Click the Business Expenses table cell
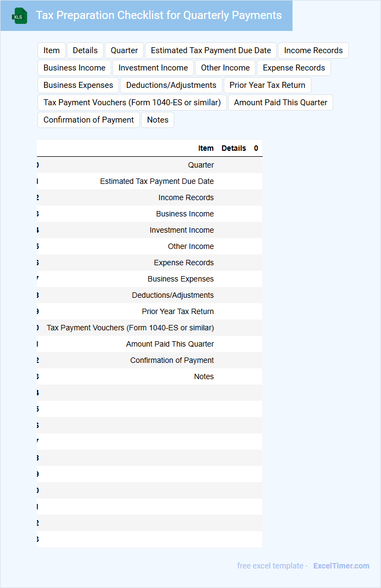This screenshot has height=588, width=381. click(181, 279)
